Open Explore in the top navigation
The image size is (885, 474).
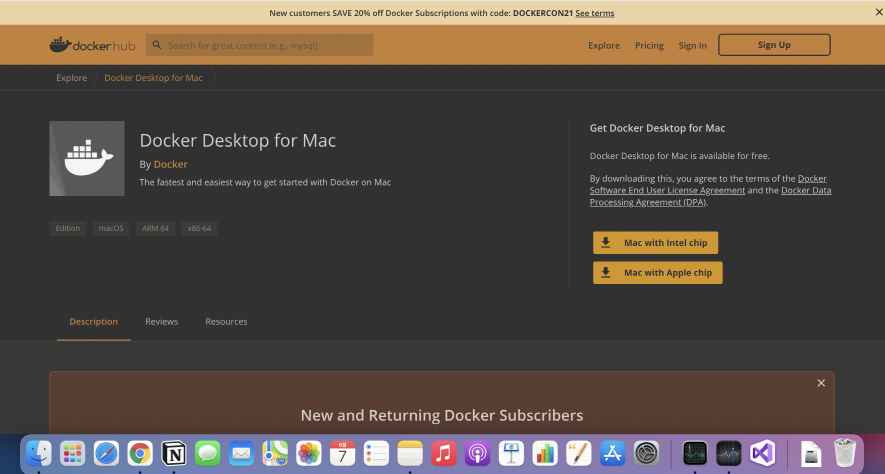click(603, 46)
